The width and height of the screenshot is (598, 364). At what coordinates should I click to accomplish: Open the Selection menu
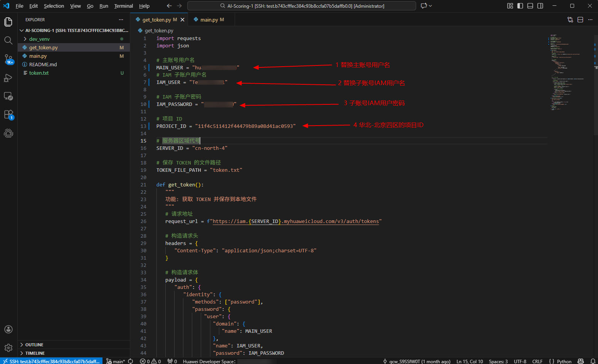[54, 6]
